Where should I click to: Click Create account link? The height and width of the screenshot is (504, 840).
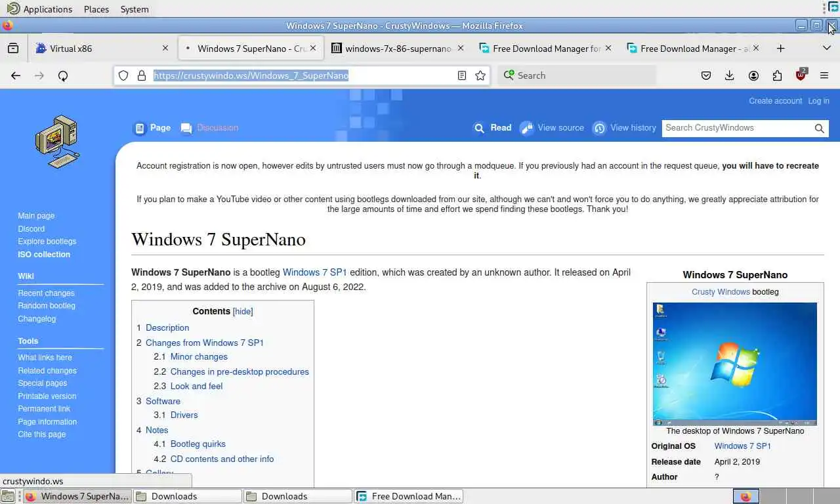pyautogui.click(x=776, y=101)
